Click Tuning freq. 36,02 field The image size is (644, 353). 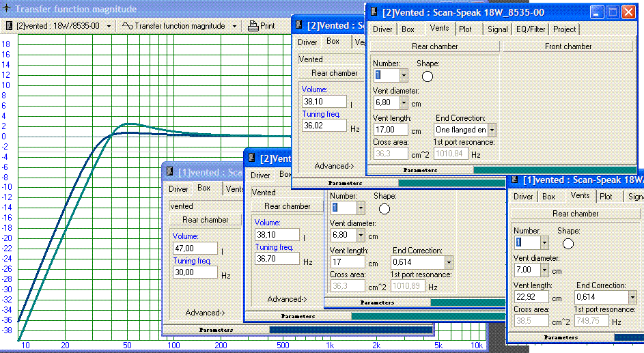[x=324, y=126]
